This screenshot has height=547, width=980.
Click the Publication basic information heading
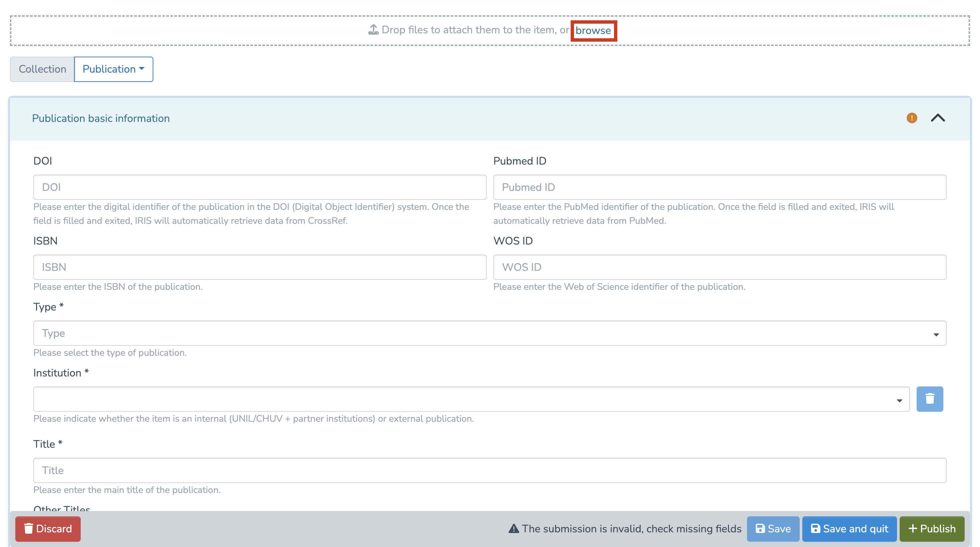[x=101, y=118]
